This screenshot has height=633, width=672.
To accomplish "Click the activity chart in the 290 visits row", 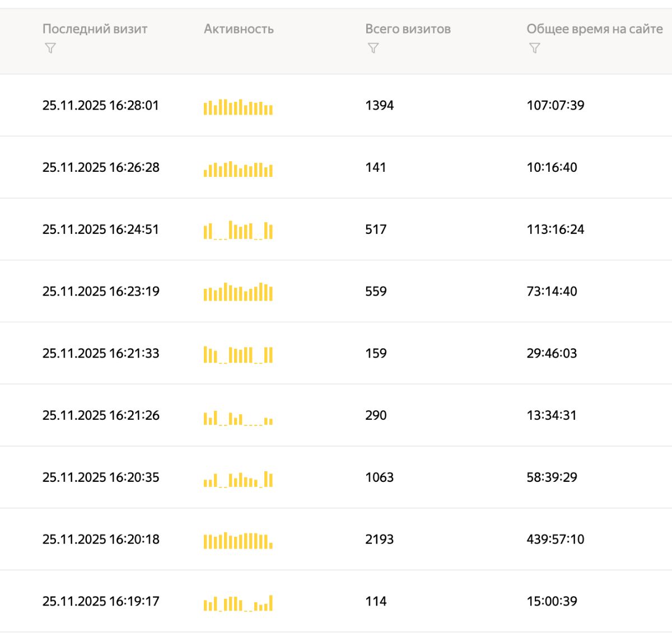I will (238, 417).
